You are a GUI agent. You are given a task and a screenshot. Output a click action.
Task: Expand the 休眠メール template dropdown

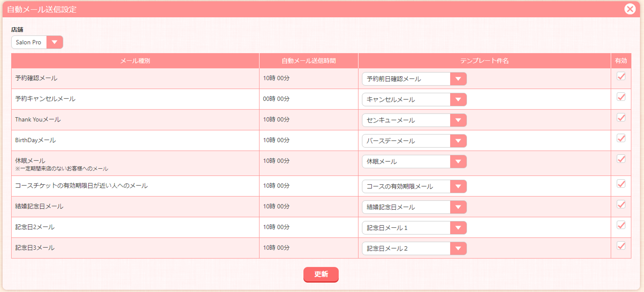pos(414,162)
